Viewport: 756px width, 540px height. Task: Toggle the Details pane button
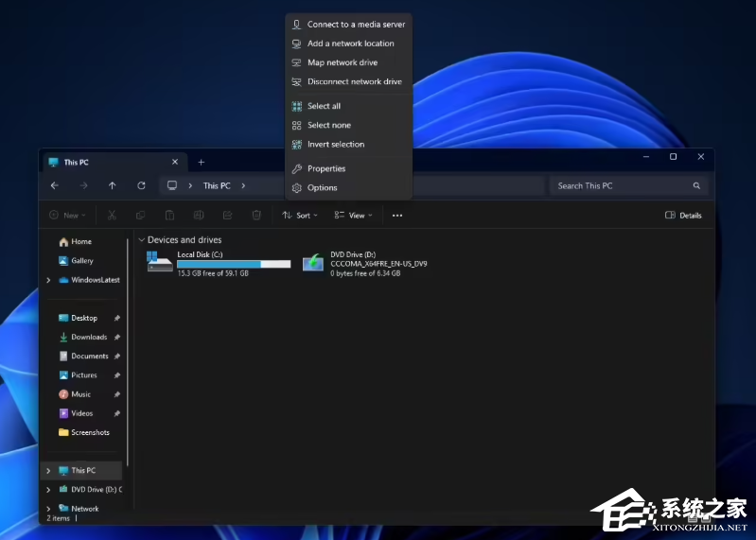[683, 216]
